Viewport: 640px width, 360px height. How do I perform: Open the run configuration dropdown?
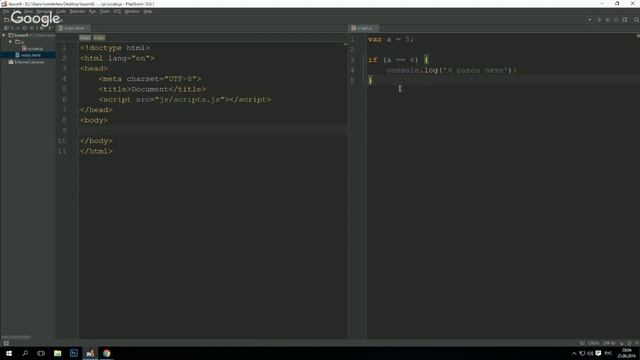click(x=589, y=20)
